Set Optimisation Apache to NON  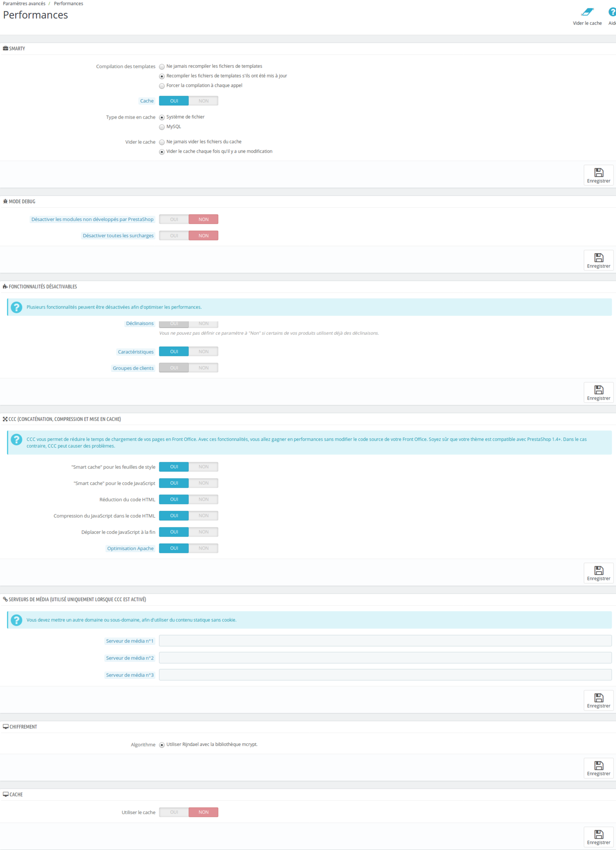click(204, 548)
